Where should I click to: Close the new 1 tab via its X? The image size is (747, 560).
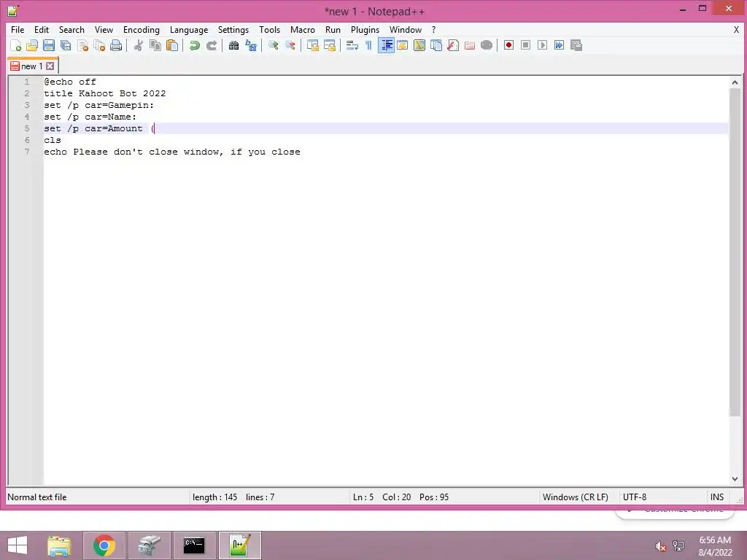(50, 66)
